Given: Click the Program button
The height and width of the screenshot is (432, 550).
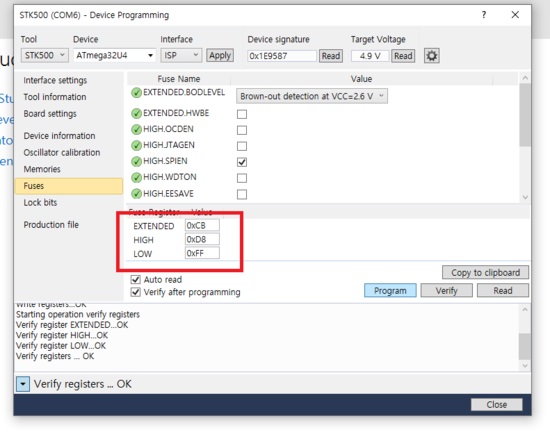Looking at the screenshot, I should tap(390, 290).
